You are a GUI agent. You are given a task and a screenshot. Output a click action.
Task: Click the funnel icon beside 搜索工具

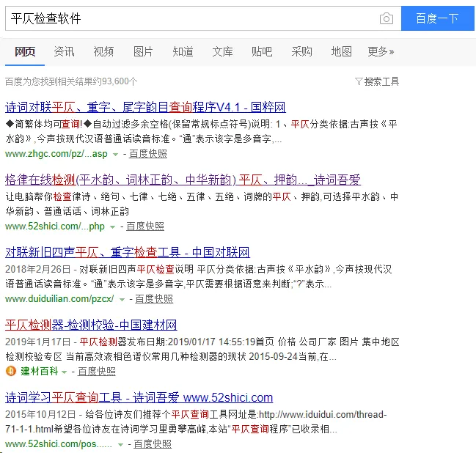point(359,81)
